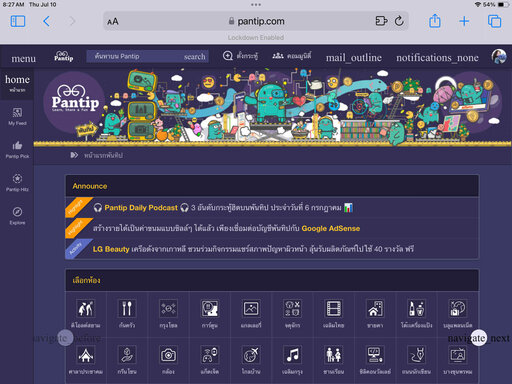Image resolution: width=512 pixels, height=384 pixels.
Task: Open Safari AA reader options menu
Action: (113, 22)
